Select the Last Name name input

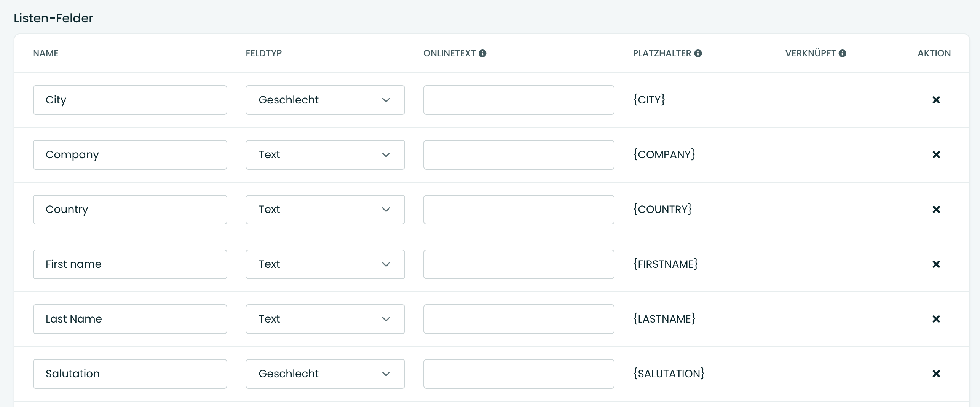(130, 319)
